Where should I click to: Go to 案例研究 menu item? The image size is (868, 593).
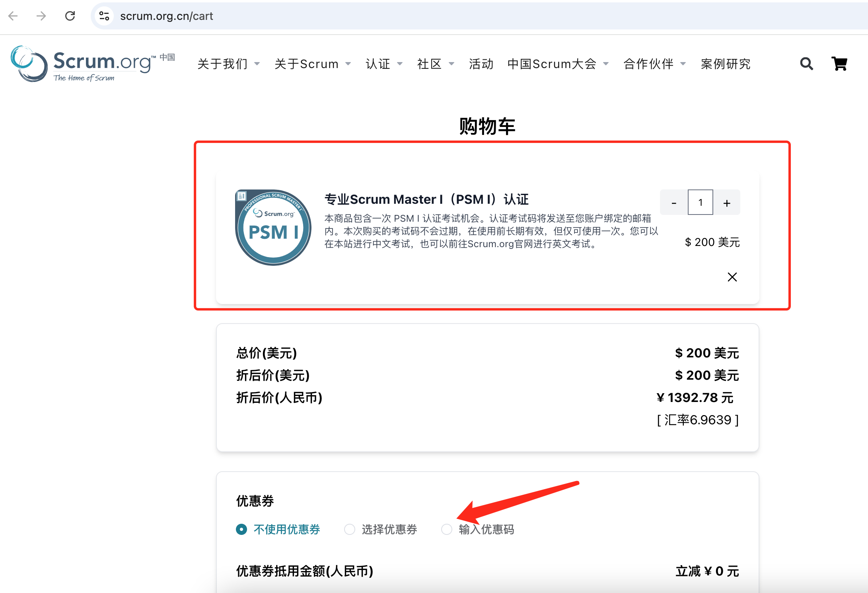point(726,64)
